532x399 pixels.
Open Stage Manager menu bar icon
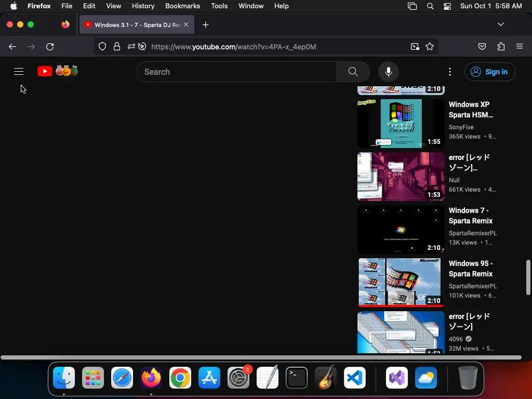pos(412,6)
